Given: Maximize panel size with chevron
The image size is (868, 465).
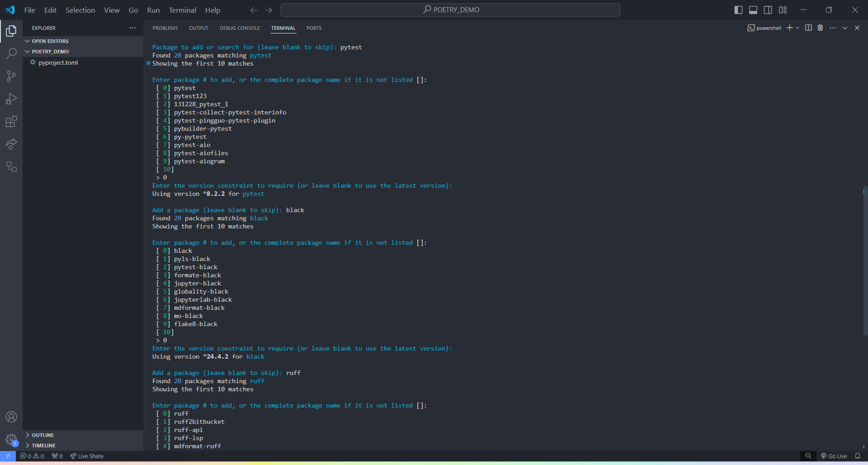Looking at the screenshot, I should coord(845,28).
